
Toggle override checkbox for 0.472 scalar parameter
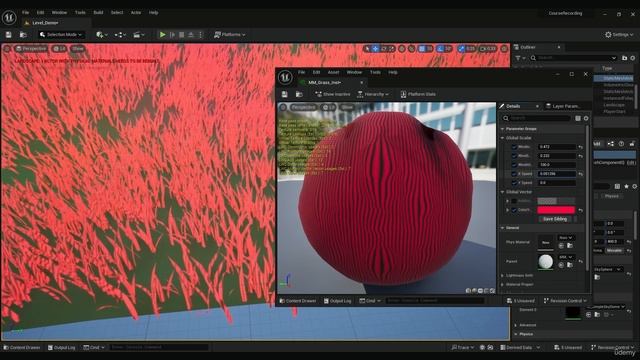click(x=514, y=147)
